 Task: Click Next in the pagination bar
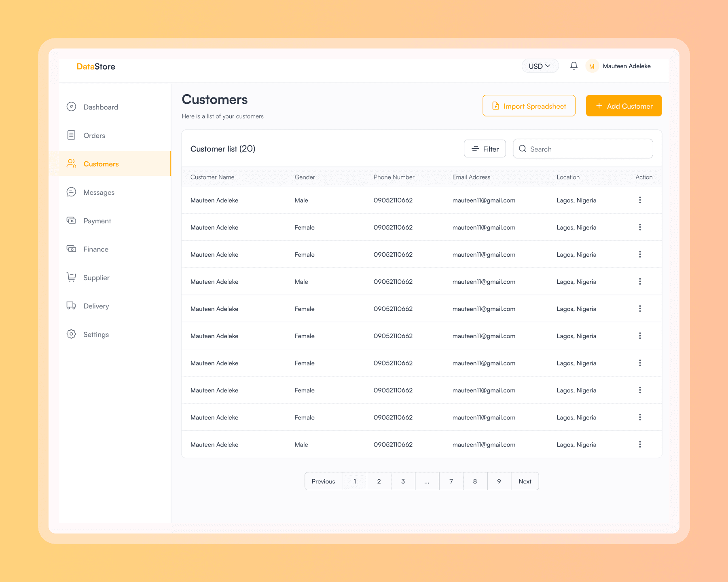click(525, 481)
